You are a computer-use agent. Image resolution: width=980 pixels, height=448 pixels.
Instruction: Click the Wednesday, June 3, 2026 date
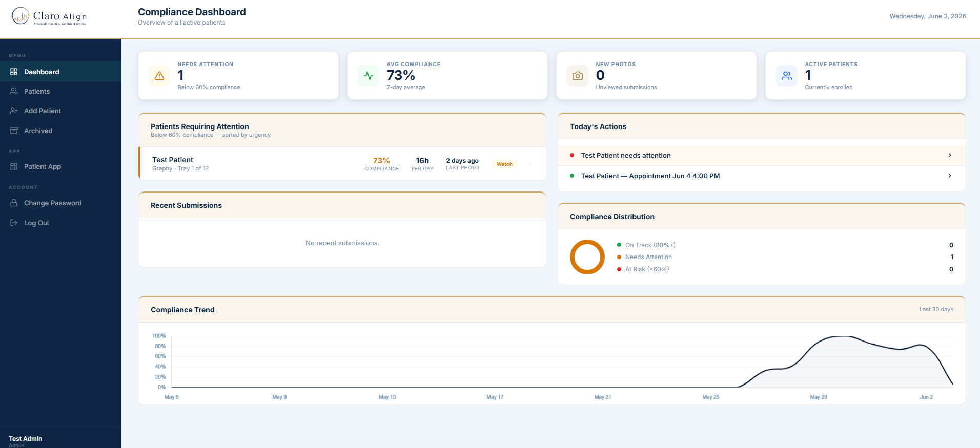pos(928,16)
